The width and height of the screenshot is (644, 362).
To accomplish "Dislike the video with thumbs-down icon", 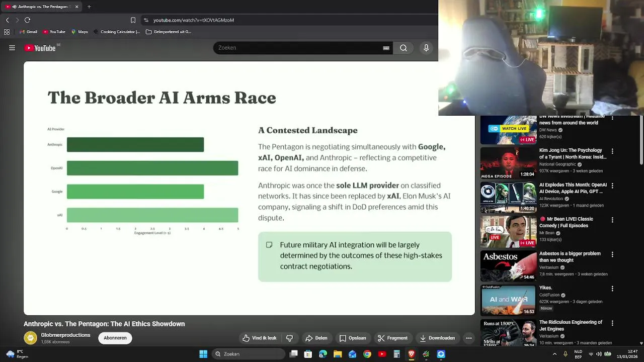I will coord(290,338).
